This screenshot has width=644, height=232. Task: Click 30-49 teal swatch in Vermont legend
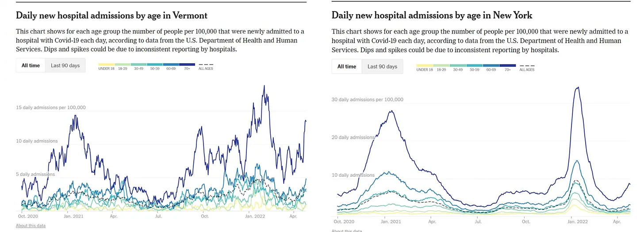coord(138,65)
